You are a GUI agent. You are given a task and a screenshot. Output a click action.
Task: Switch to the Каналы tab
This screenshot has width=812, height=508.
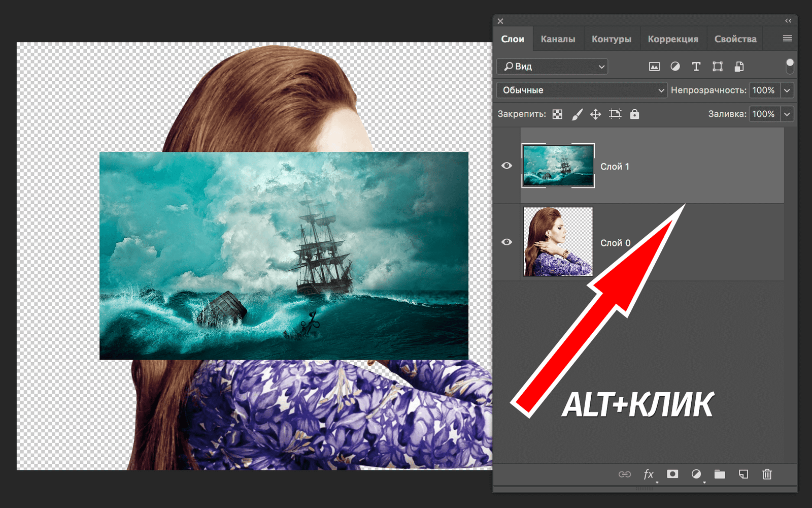pos(558,39)
